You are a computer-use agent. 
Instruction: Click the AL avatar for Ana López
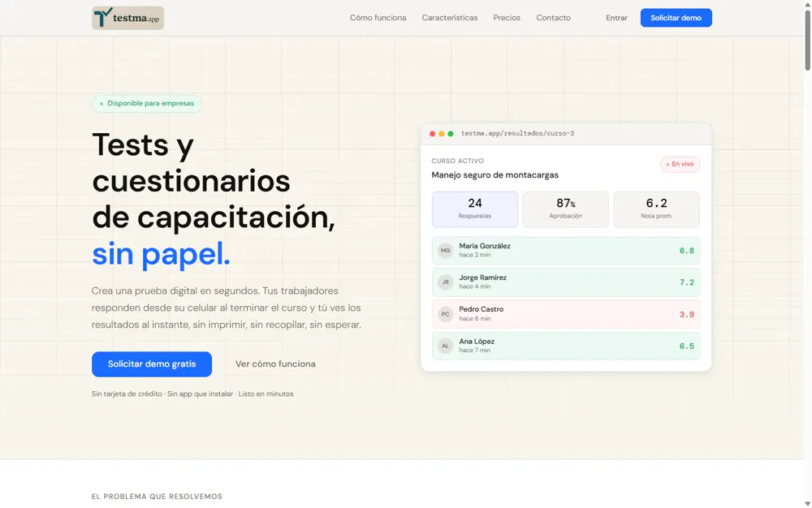(445, 346)
